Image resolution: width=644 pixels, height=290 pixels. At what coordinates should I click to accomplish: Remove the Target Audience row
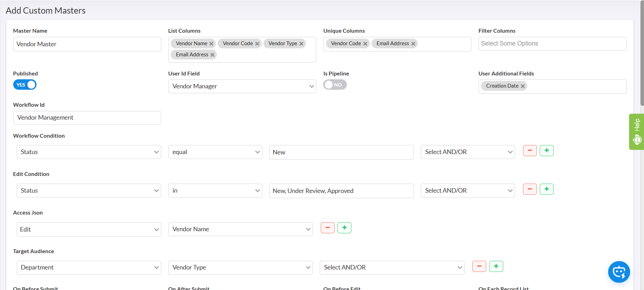point(479,266)
